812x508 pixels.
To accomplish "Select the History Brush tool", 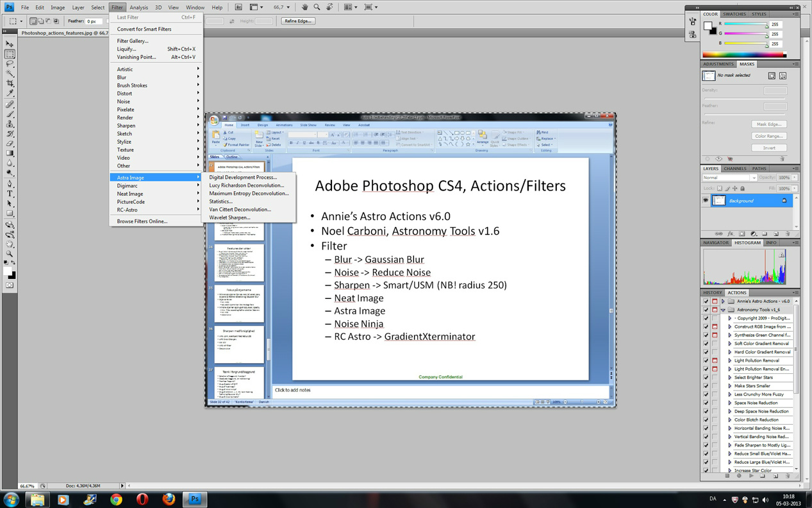I will click(x=10, y=134).
